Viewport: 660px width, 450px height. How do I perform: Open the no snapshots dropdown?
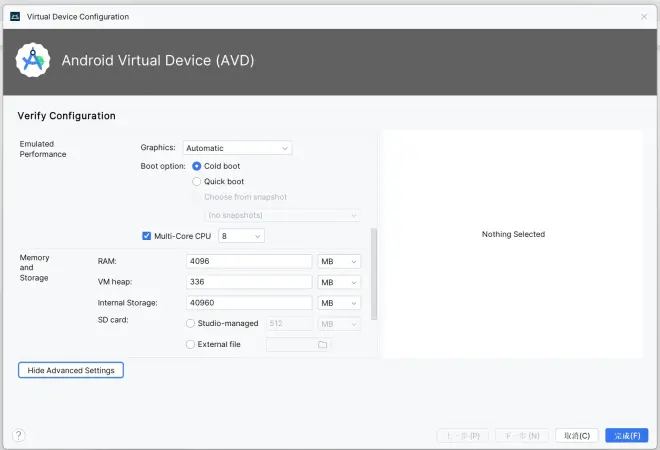(282, 215)
